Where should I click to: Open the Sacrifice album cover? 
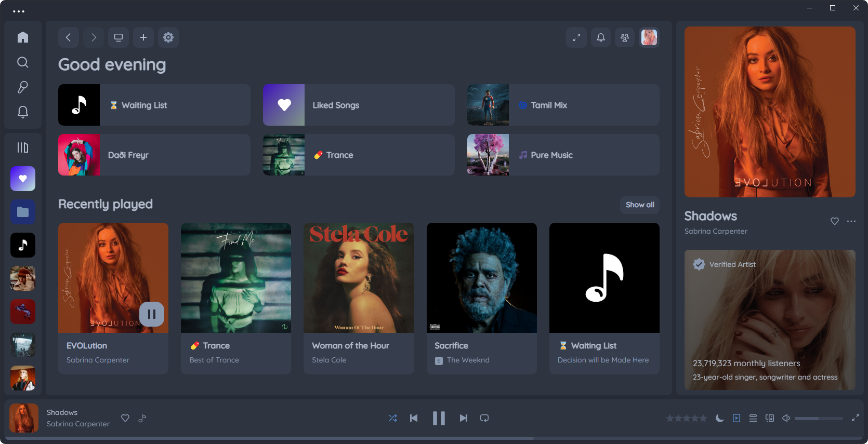tap(482, 278)
